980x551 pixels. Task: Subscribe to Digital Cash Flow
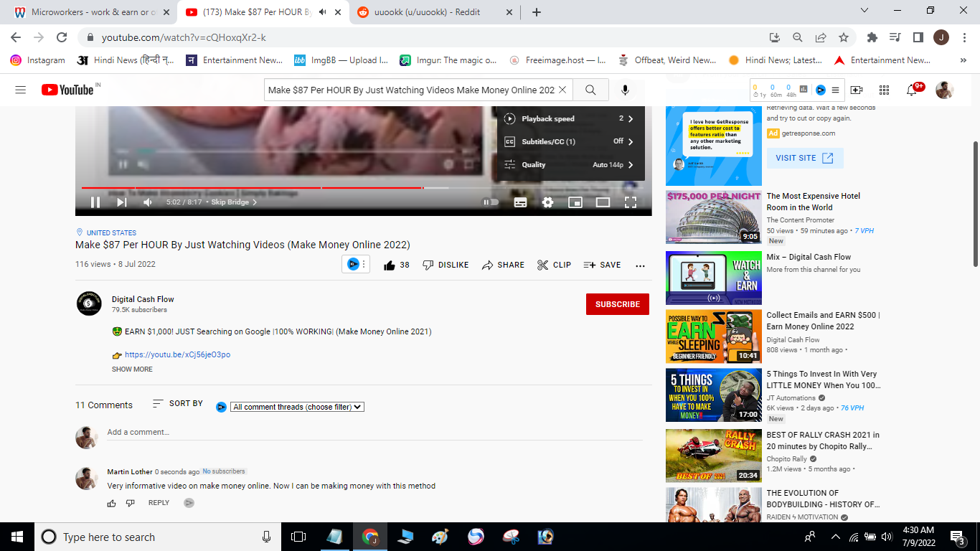[x=617, y=304]
